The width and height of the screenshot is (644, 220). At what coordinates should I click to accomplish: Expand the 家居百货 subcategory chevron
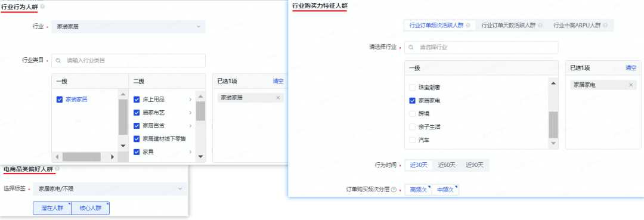190,126
